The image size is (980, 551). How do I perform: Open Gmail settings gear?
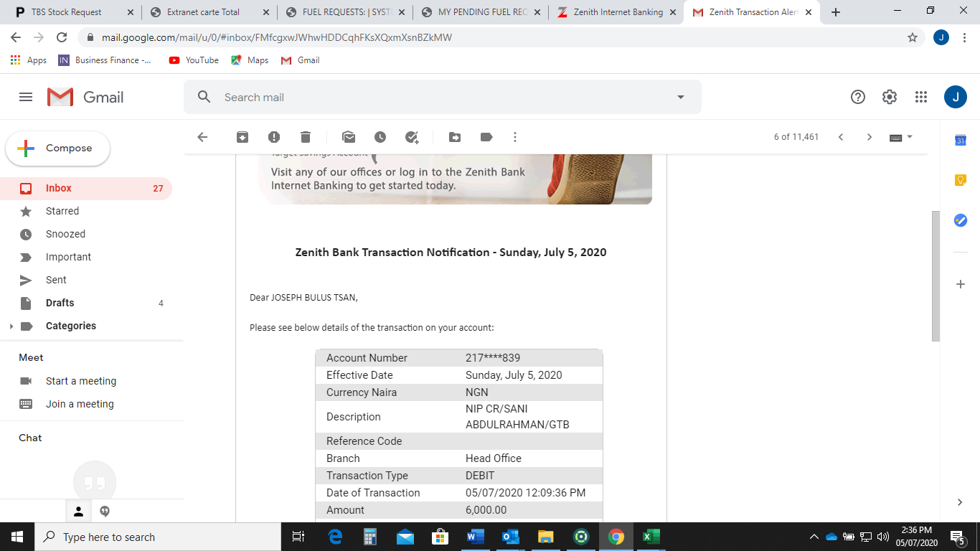pyautogui.click(x=890, y=97)
